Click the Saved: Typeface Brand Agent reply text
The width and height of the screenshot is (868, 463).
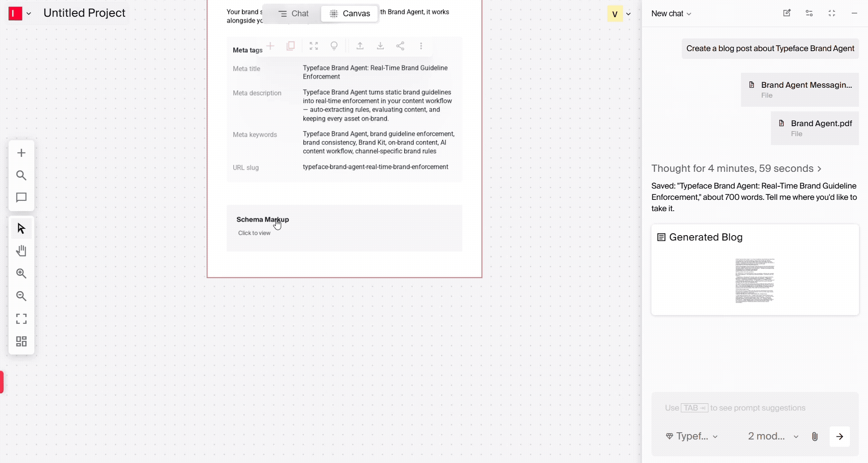pyautogui.click(x=754, y=197)
